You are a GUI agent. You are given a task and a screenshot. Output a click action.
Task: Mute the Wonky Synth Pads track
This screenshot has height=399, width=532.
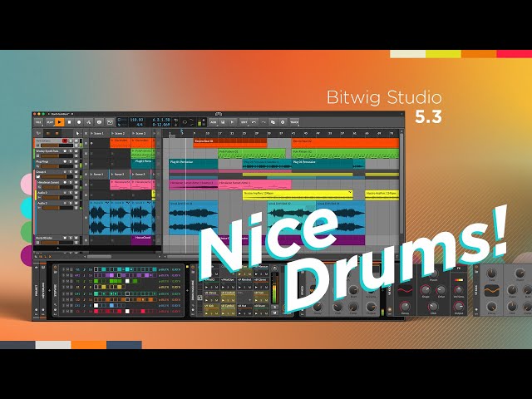[76, 151]
